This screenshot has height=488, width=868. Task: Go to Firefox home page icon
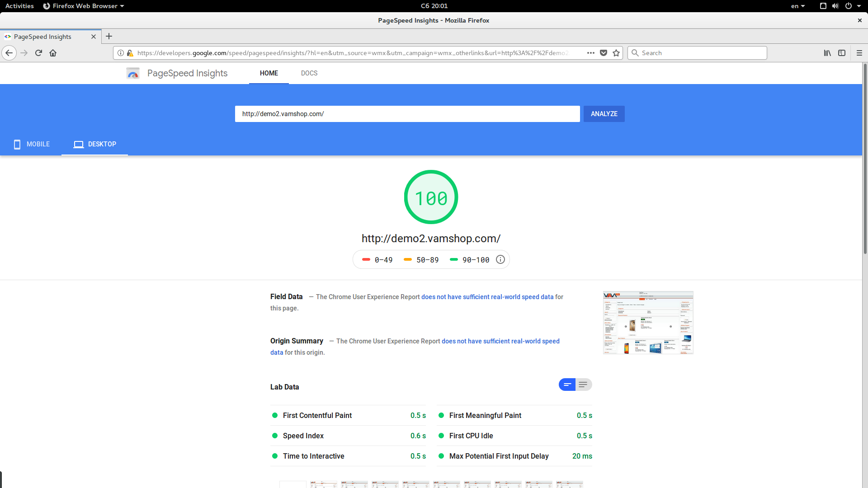click(x=53, y=53)
